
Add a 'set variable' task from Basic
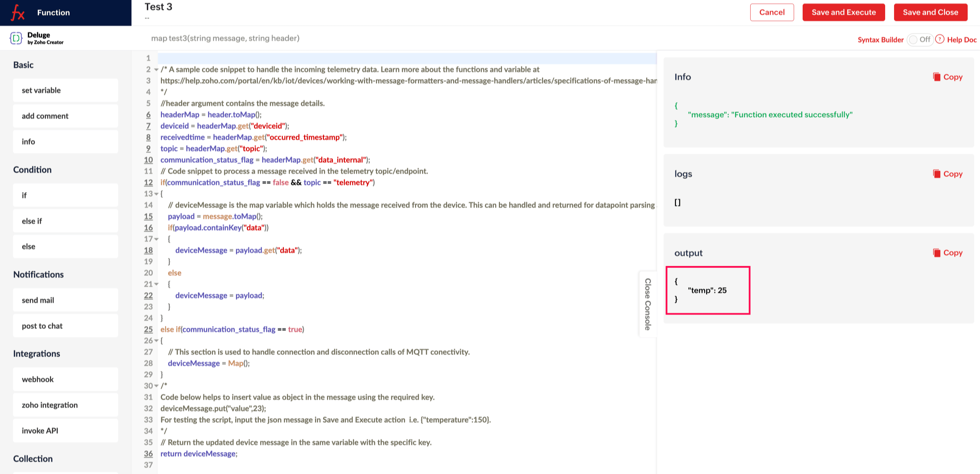(65, 90)
